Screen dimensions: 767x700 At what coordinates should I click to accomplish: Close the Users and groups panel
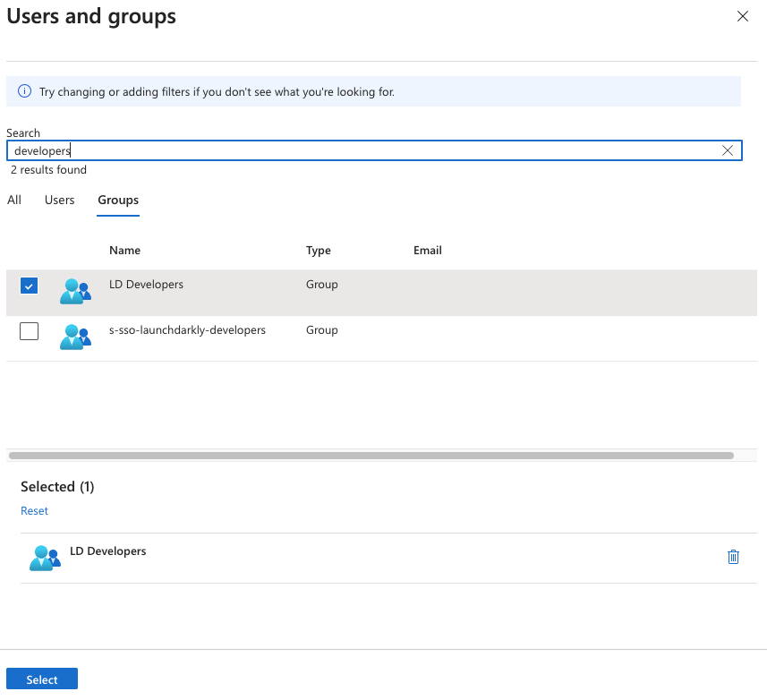742,16
